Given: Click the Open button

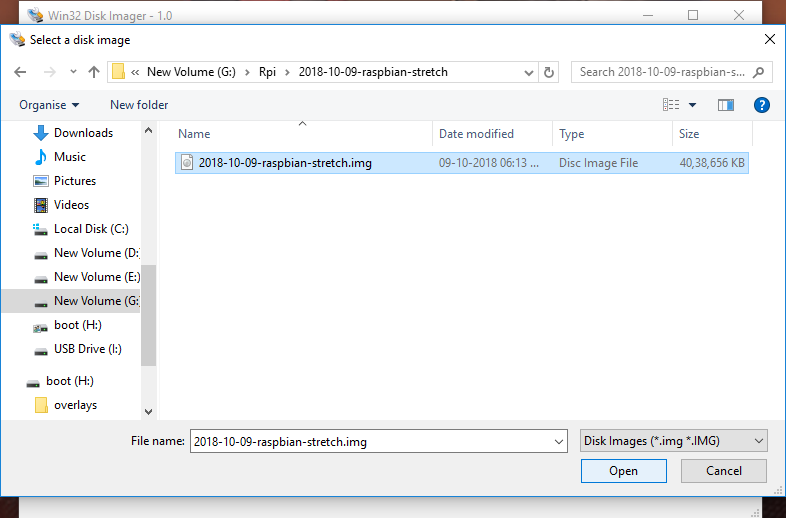Looking at the screenshot, I should pyautogui.click(x=624, y=471).
